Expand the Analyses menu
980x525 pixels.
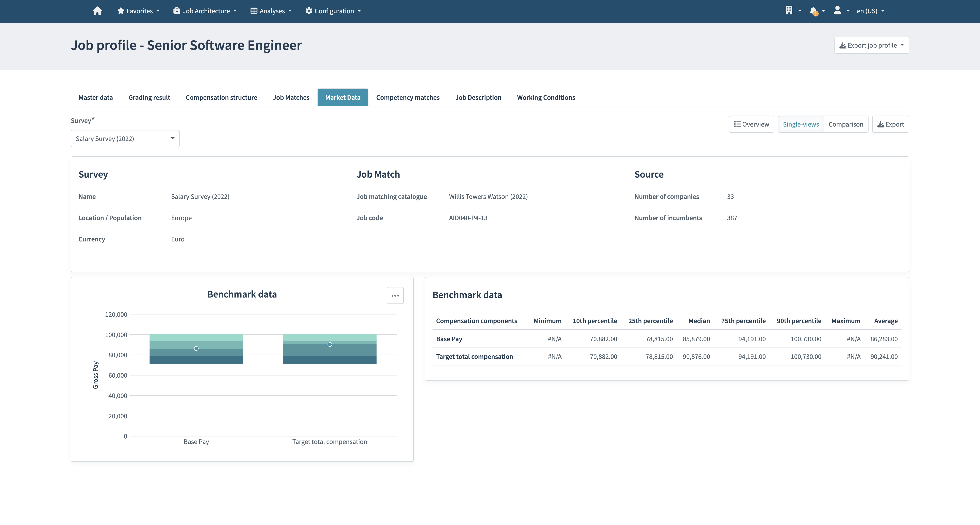coord(271,11)
